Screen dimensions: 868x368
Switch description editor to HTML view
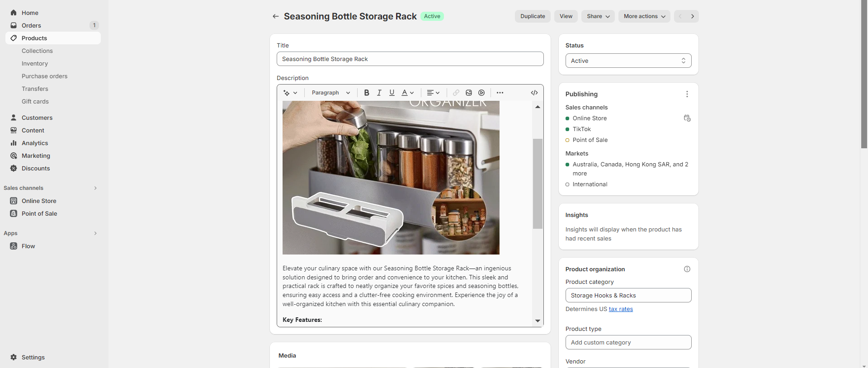tap(534, 93)
